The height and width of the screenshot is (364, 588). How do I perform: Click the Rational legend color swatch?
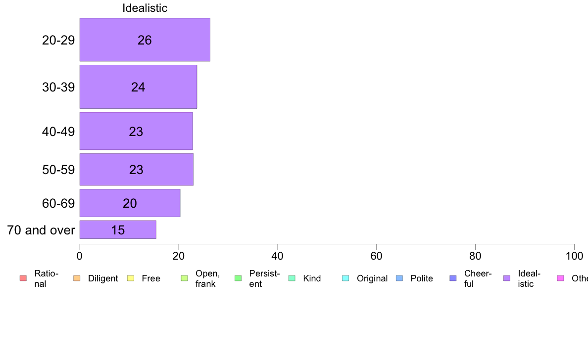23,278
